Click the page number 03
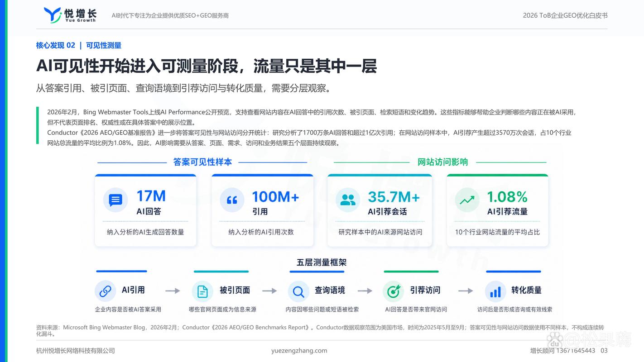644x362 pixels. coord(604,351)
